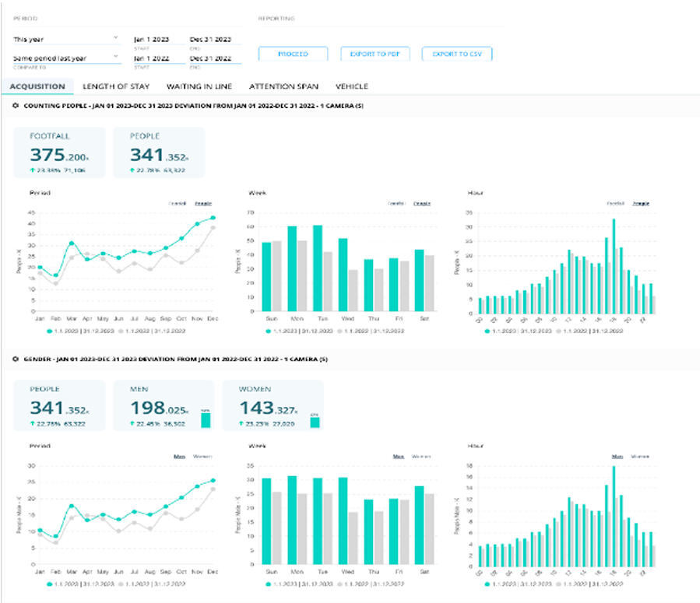Image resolution: width=700 pixels, height=603 pixels.
Task: Switch to Waiting in Line tab
Action: pyautogui.click(x=199, y=86)
